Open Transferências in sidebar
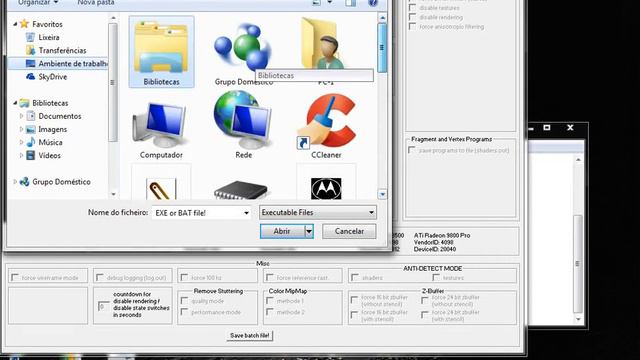 (62, 50)
